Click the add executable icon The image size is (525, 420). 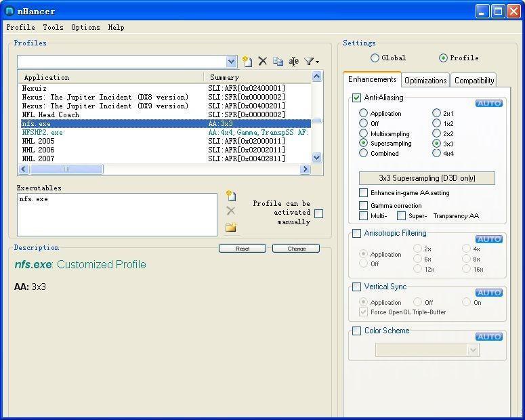click(231, 196)
